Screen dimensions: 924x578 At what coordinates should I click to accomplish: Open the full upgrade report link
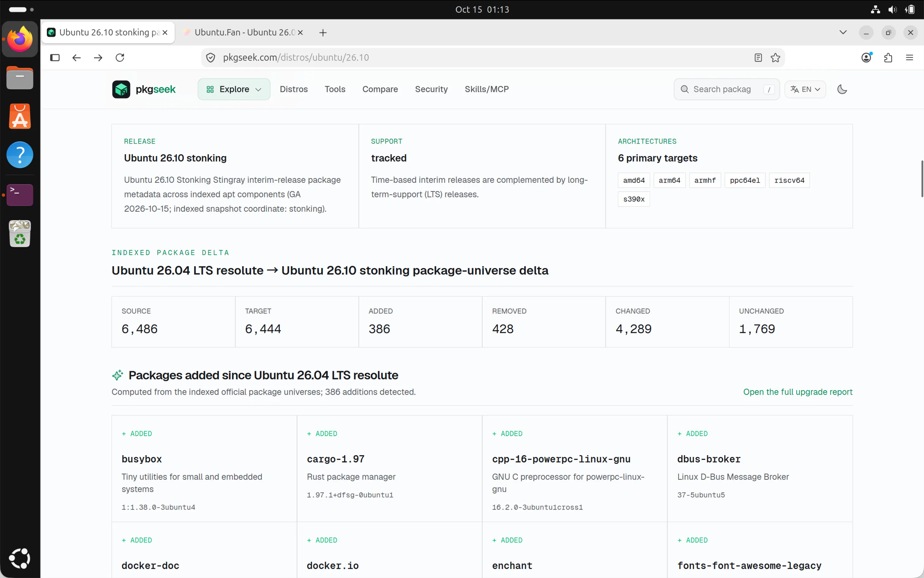797,392
